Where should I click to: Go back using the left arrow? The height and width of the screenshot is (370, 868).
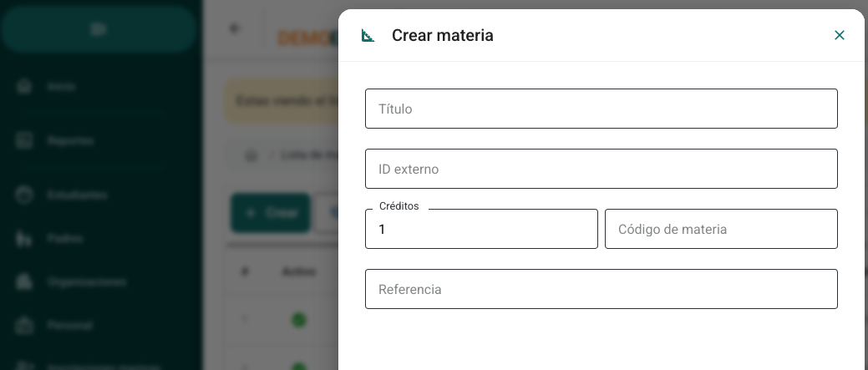pyautogui.click(x=235, y=28)
